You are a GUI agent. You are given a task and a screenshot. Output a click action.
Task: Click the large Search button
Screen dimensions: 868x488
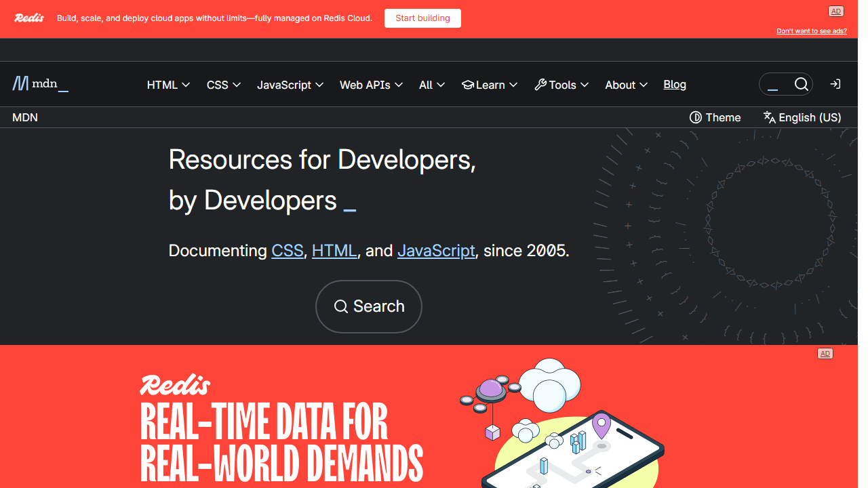pyautogui.click(x=369, y=306)
